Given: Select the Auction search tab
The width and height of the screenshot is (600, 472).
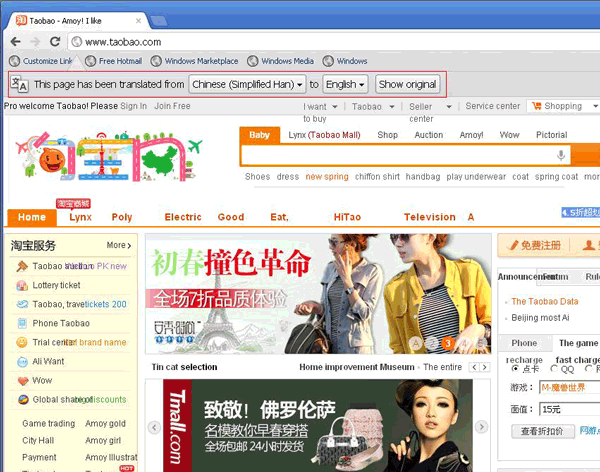Looking at the screenshot, I should pyautogui.click(x=429, y=135).
